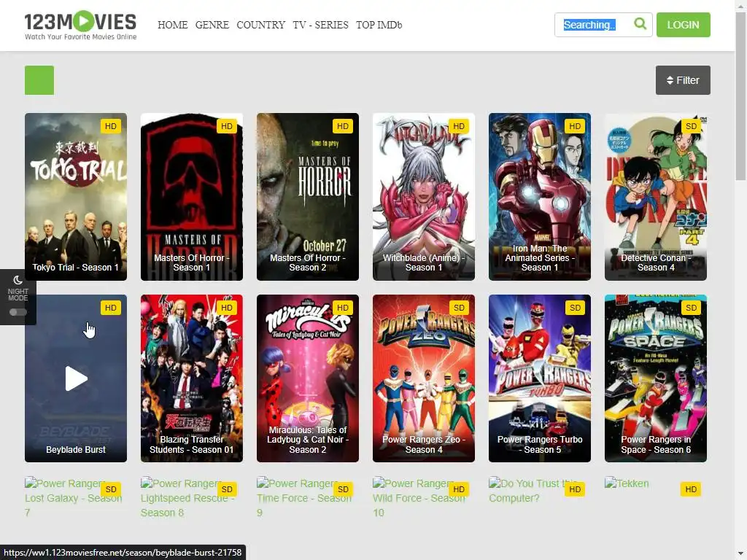Screen dimensions: 747x560
Task: Click HD badge on Tokyo Trial
Action: tap(111, 126)
